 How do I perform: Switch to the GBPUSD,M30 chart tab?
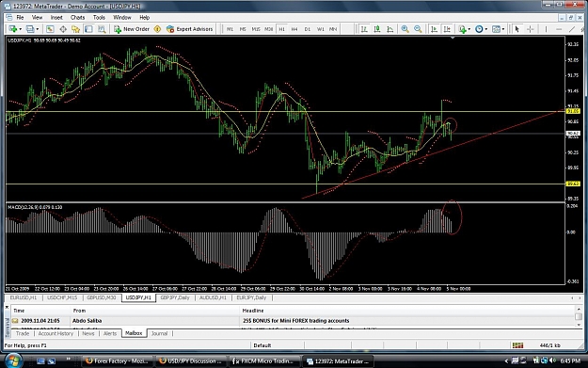(x=102, y=297)
